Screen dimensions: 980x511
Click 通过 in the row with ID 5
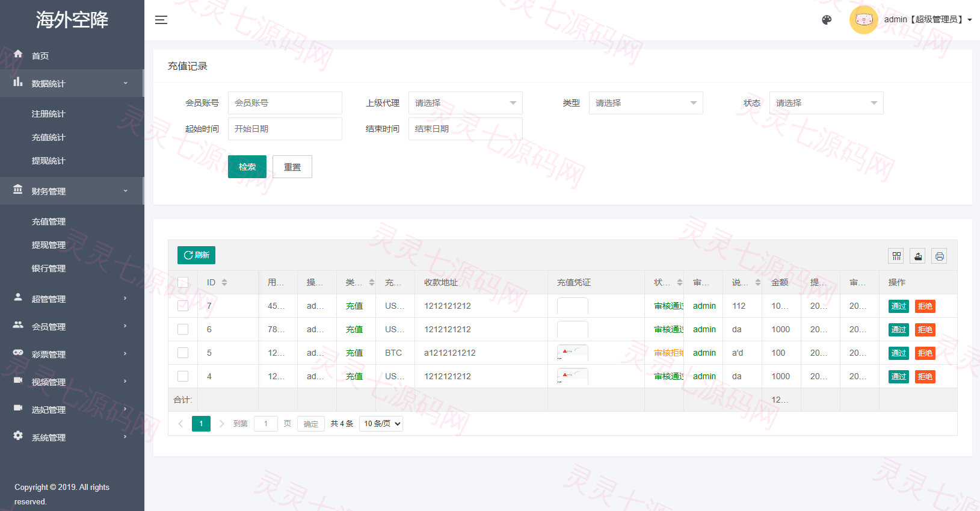click(x=899, y=353)
